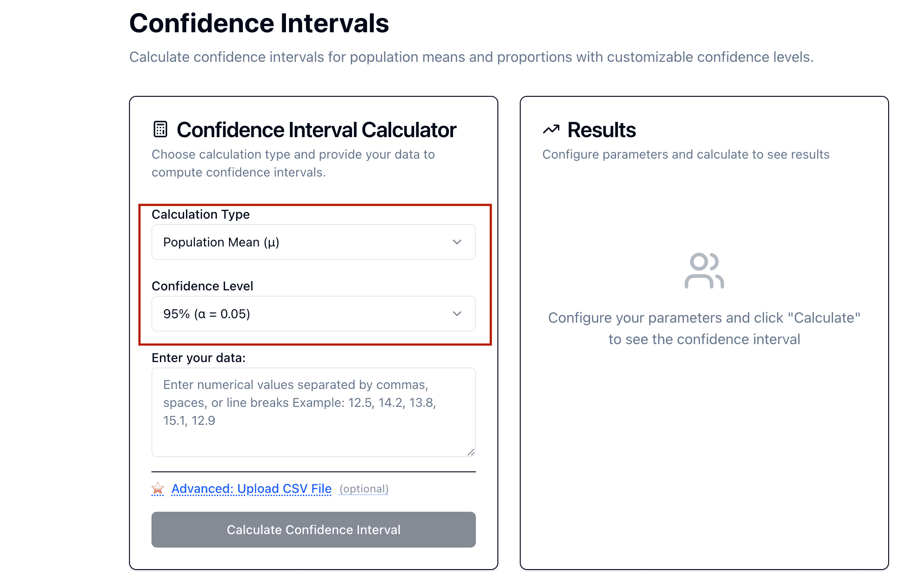Click the Configure your parameters placeholder message

pos(704,328)
